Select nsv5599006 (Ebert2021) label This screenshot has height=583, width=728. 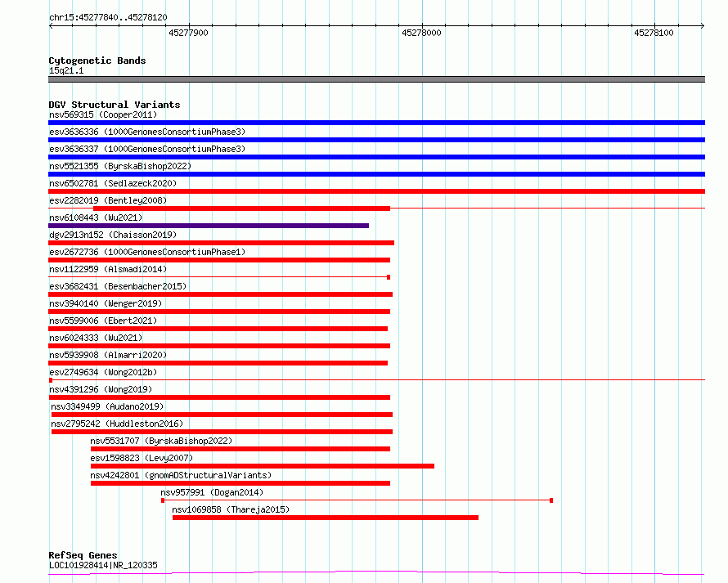coord(103,321)
